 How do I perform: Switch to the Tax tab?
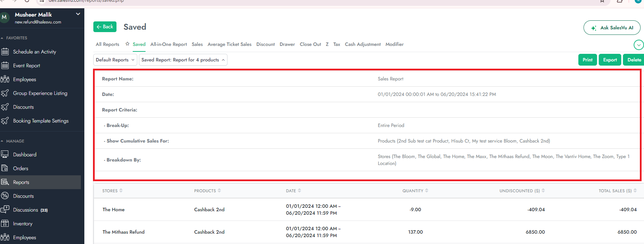pos(337,45)
